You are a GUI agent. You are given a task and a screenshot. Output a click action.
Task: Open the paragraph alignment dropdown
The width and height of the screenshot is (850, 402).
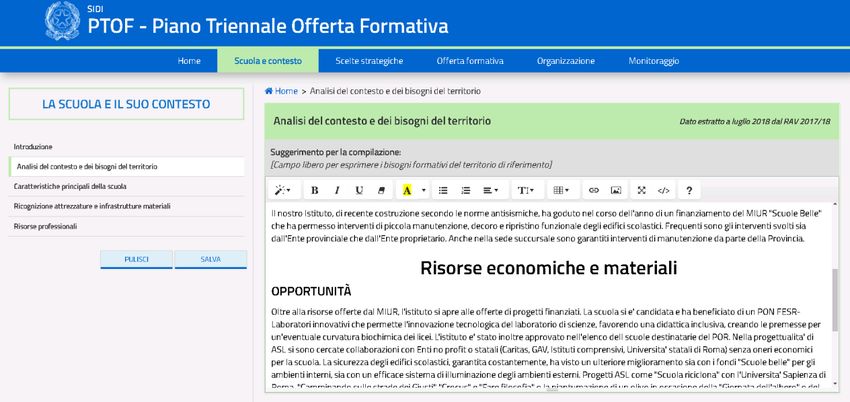[491, 190]
